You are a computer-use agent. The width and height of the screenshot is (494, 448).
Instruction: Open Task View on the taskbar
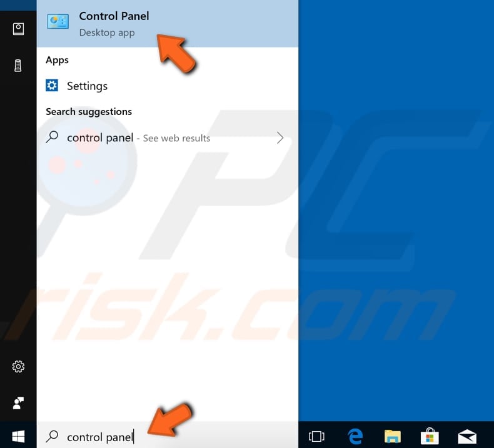click(x=316, y=436)
